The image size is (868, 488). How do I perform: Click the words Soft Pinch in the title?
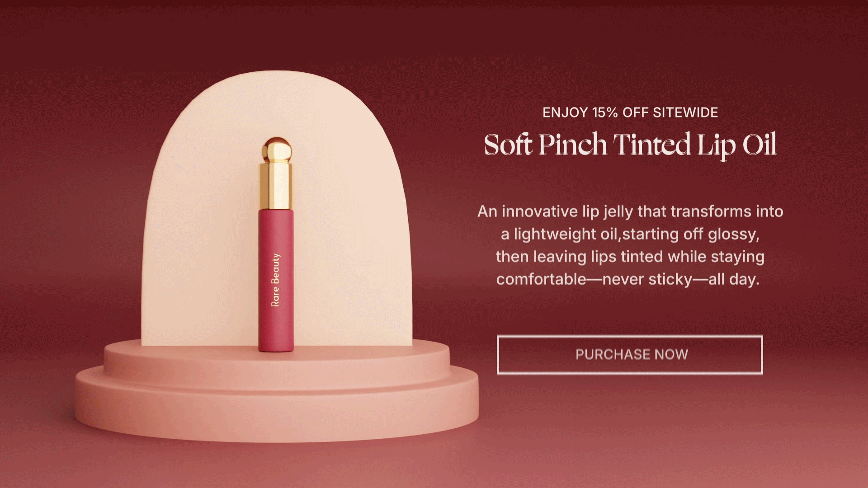[545, 145]
